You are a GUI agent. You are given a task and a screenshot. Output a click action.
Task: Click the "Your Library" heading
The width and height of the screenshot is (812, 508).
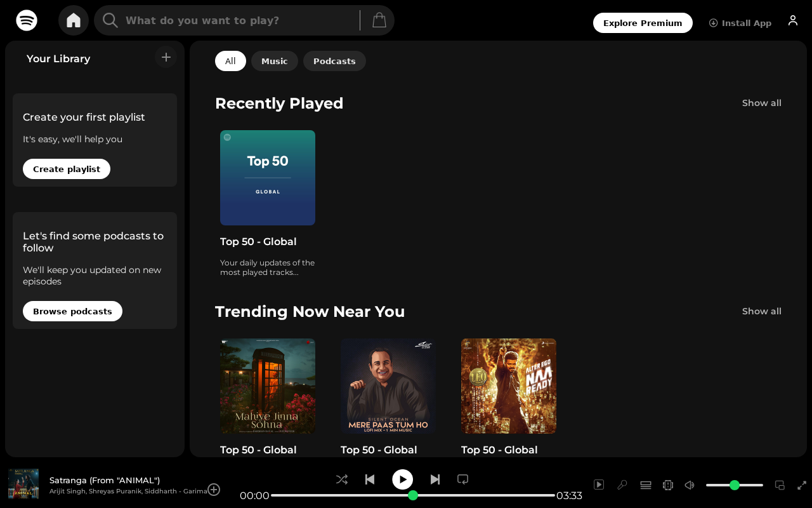[x=58, y=58]
